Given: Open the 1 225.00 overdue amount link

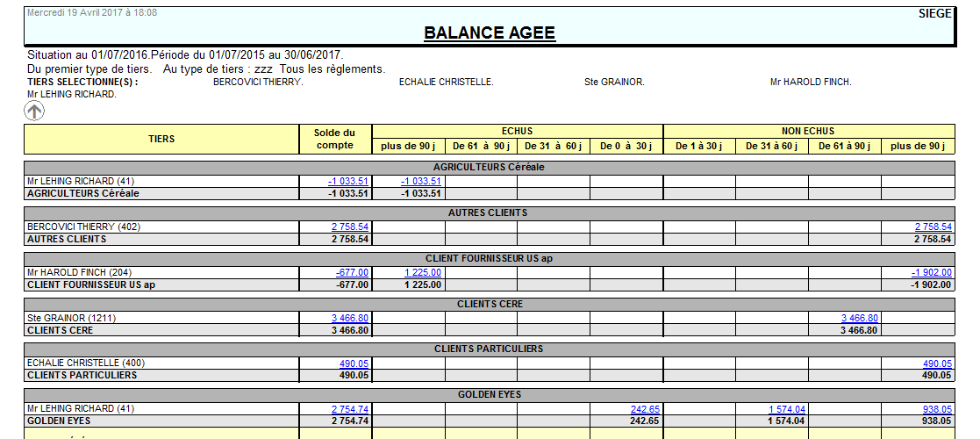Looking at the screenshot, I should coord(422,273).
